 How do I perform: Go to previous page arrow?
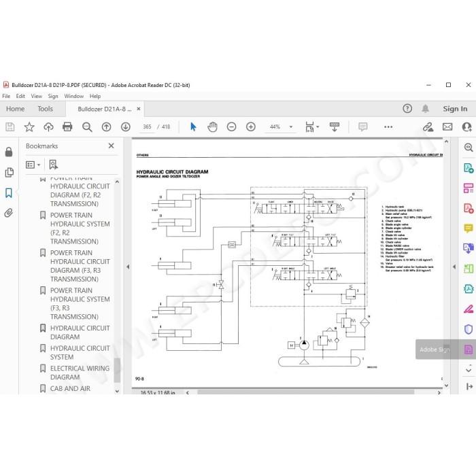(x=106, y=126)
